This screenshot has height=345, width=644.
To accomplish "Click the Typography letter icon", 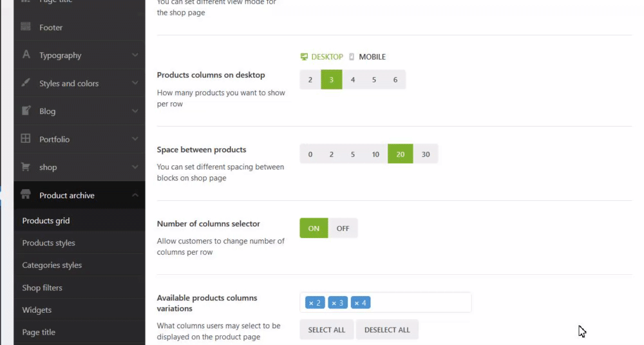I will point(26,55).
